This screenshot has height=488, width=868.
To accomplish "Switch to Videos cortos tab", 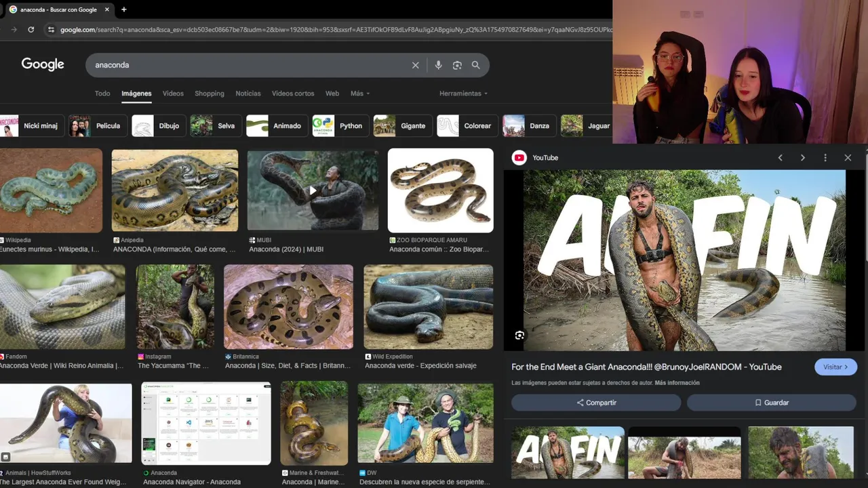I will 293,94.
